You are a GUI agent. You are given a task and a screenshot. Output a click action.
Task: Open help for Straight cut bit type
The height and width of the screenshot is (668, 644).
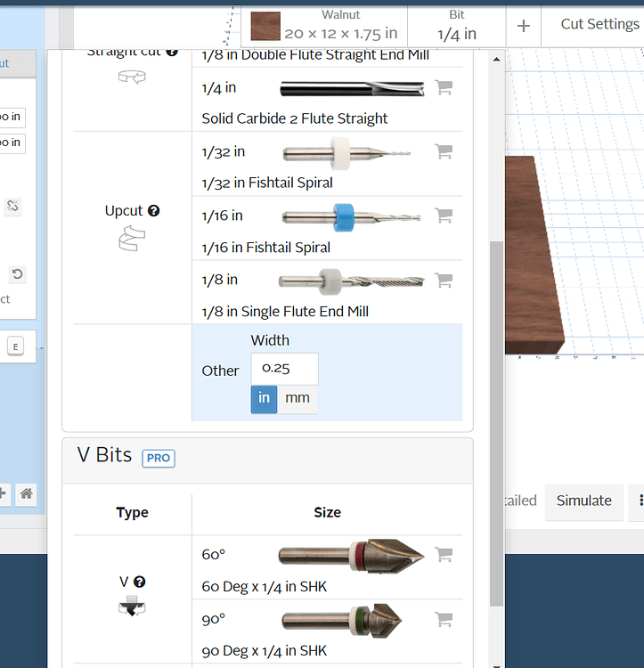pos(172,52)
